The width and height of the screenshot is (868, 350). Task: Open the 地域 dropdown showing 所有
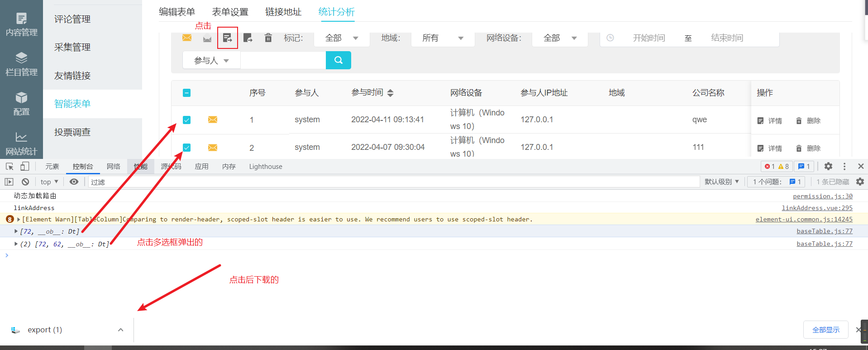click(x=442, y=38)
